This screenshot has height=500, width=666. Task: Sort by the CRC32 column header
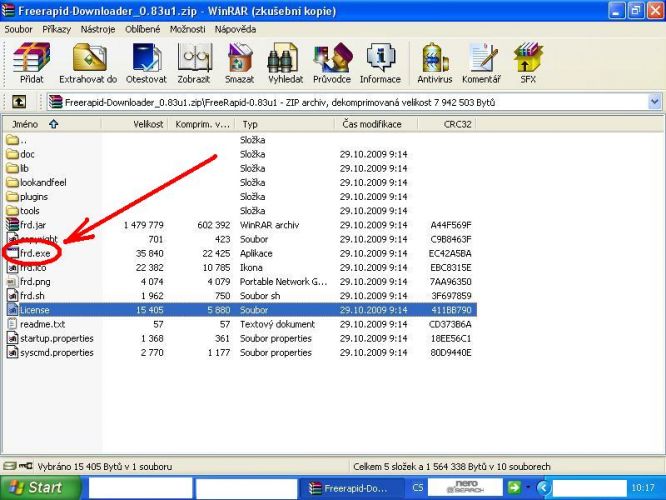(447, 124)
